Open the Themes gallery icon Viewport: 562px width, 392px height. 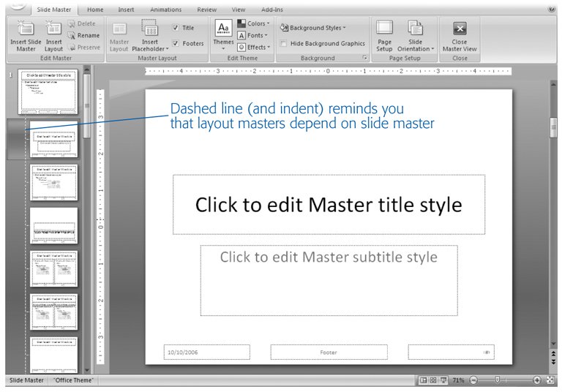(223, 29)
